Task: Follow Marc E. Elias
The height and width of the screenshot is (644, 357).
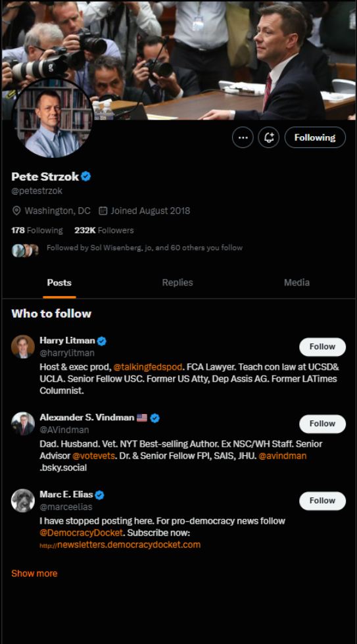Action: [x=323, y=501]
